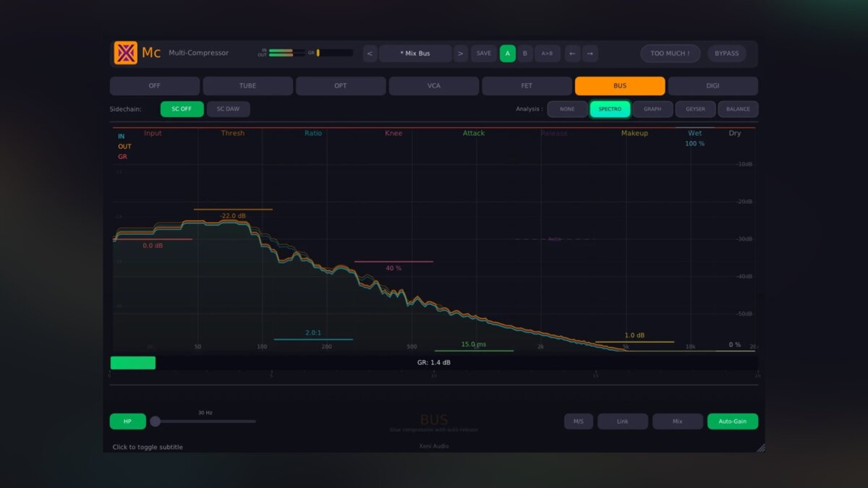The width and height of the screenshot is (868, 488).
Task: Select the FET compressor mode
Action: 527,86
